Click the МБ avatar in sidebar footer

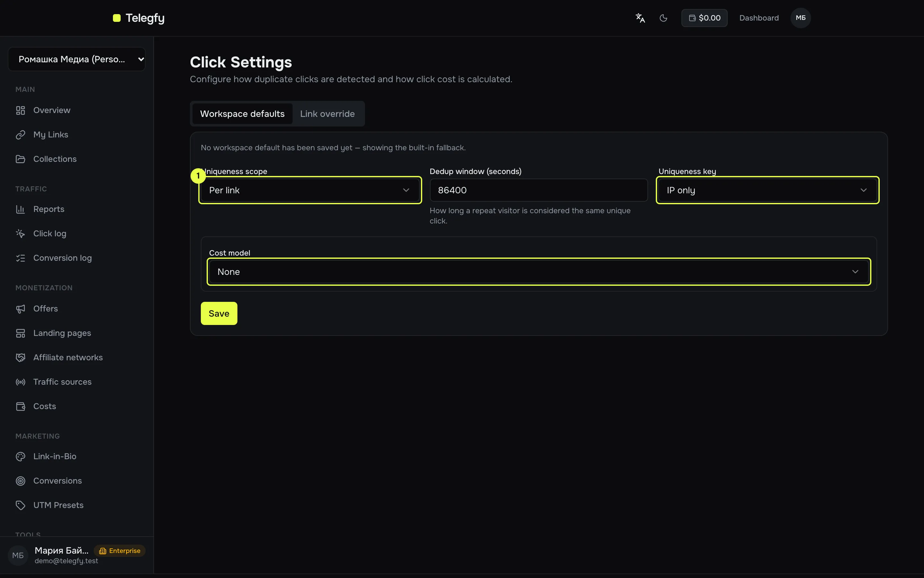(x=18, y=556)
